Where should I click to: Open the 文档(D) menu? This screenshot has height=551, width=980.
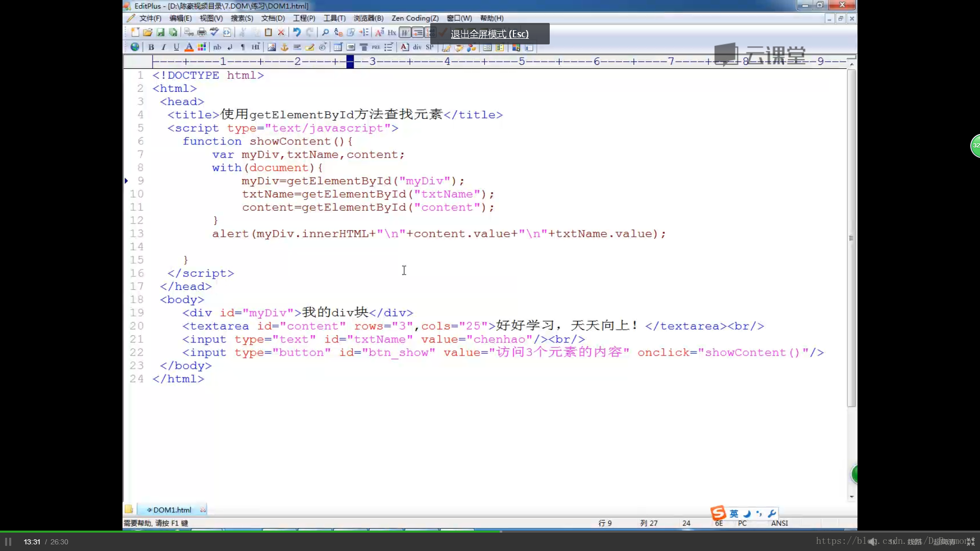273,18
